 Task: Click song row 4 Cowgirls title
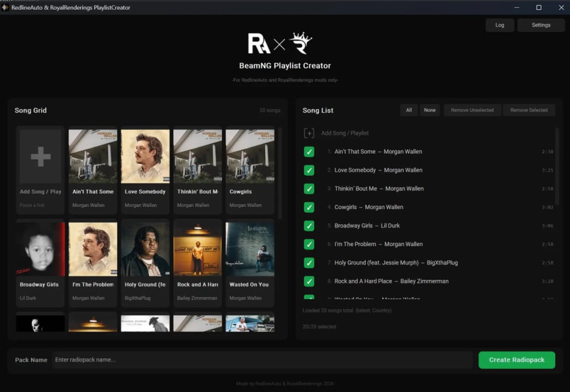click(368, 207)
